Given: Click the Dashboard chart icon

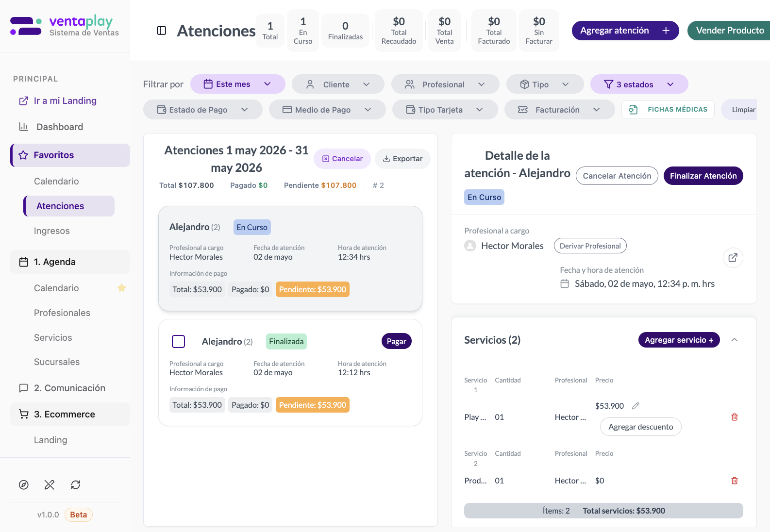Looking at the screenshot, I should [x=23, y=127].
